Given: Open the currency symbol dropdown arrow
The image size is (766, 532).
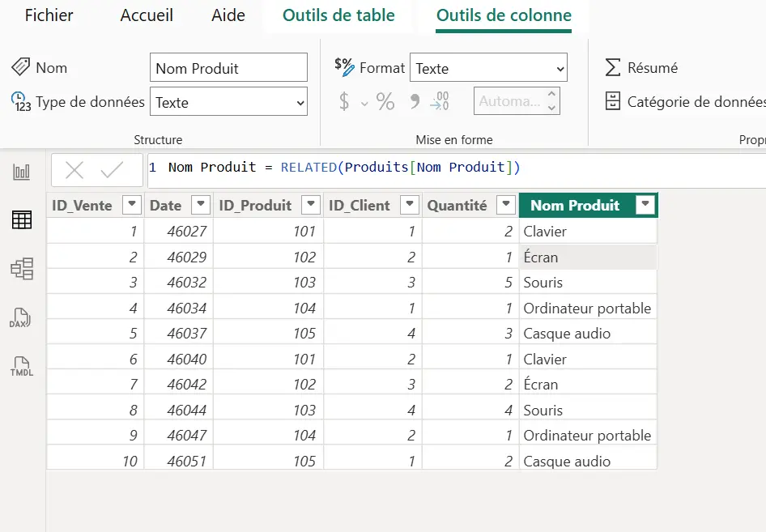Looking at the screenshot, I should pos(364,104).
